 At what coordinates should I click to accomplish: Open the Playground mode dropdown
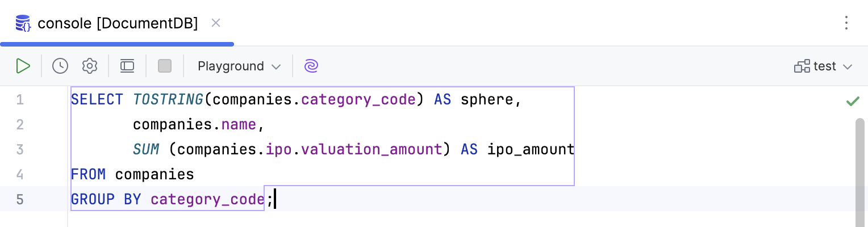point(239,66)
